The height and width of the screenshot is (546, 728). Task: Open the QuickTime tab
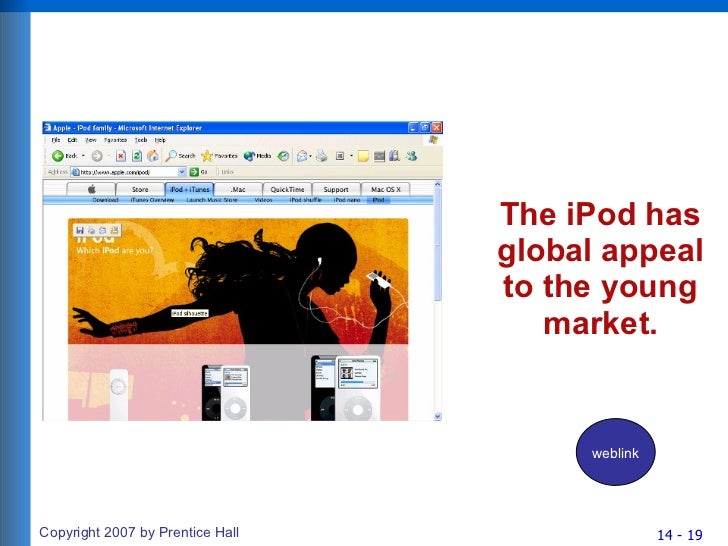(x=287, y=189)
